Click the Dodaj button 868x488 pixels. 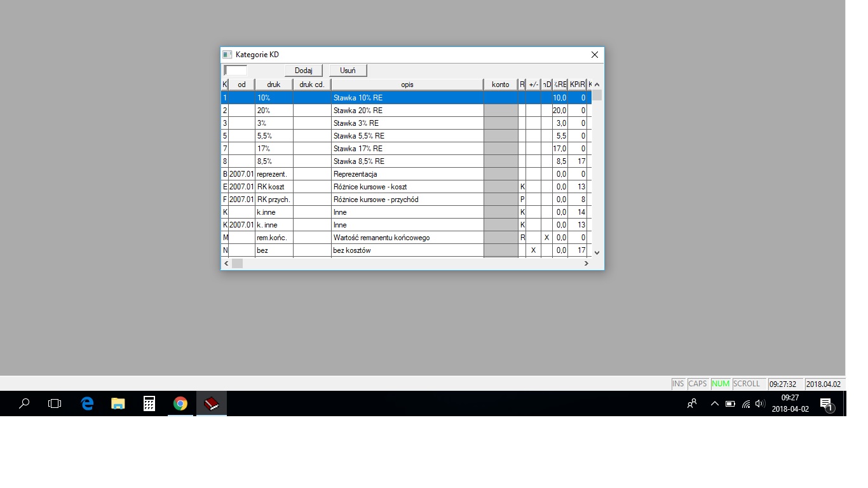pos(303,71)
